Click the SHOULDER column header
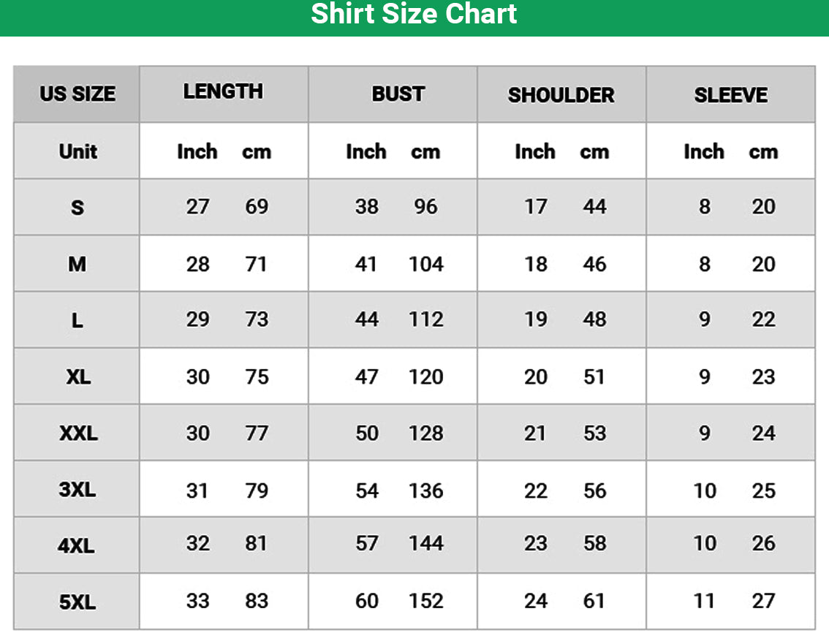829x644 pixels. coord(561,95)
